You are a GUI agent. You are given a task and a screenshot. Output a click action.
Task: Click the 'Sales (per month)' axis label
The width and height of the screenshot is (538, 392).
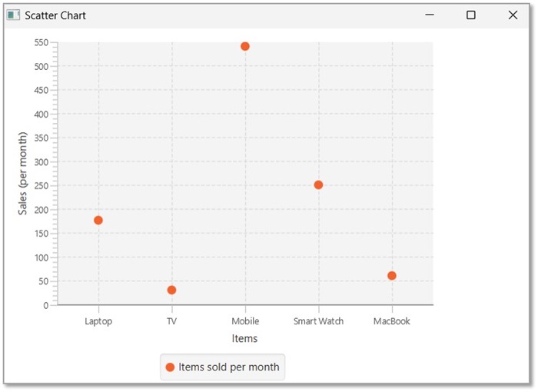(23, 174)
